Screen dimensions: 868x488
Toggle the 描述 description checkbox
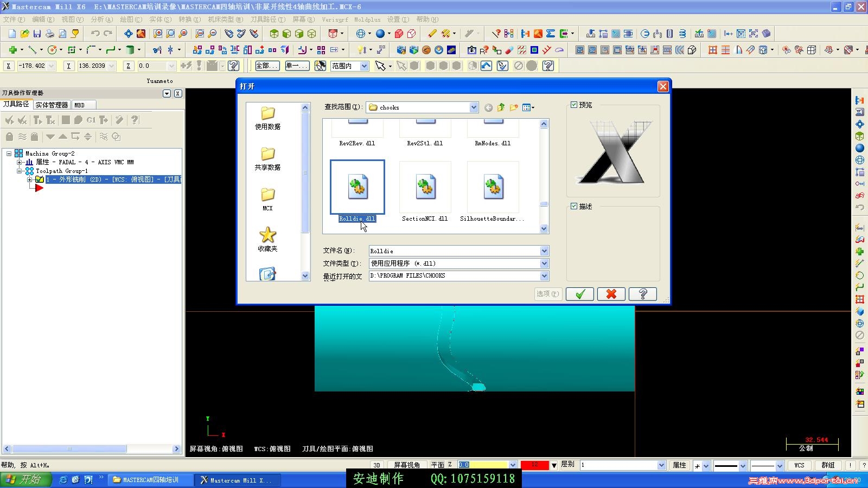point(574,206)
